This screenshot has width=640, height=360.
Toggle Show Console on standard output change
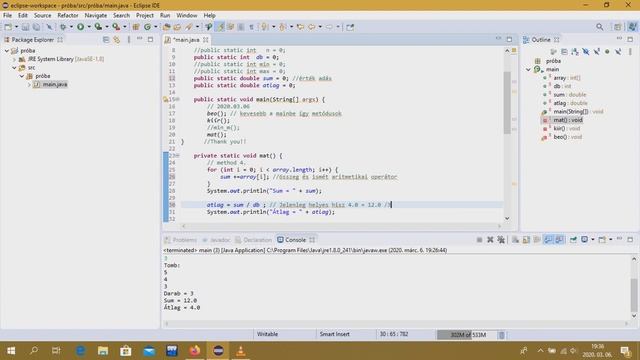[x=548, y=240]
